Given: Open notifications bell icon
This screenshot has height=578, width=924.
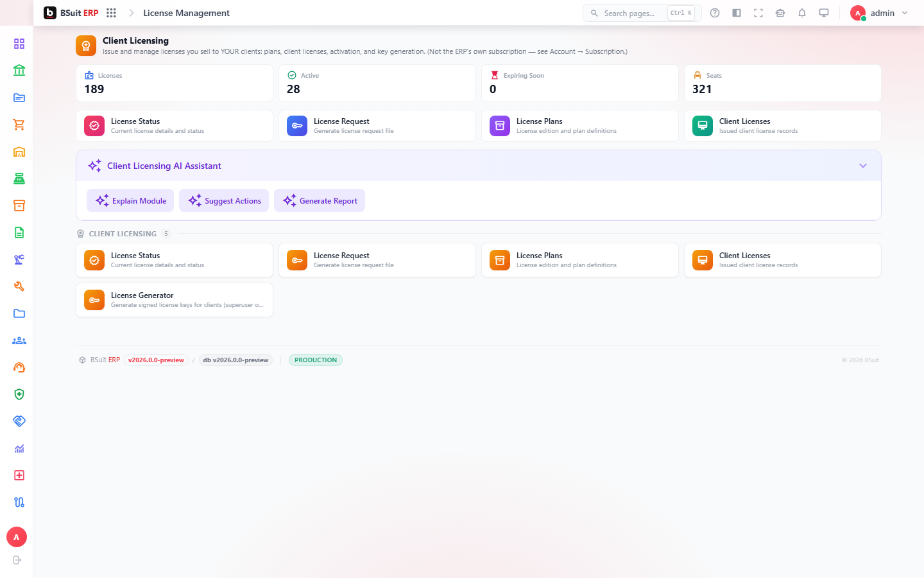Looking at the screenshot, I should tap(802, 13).
